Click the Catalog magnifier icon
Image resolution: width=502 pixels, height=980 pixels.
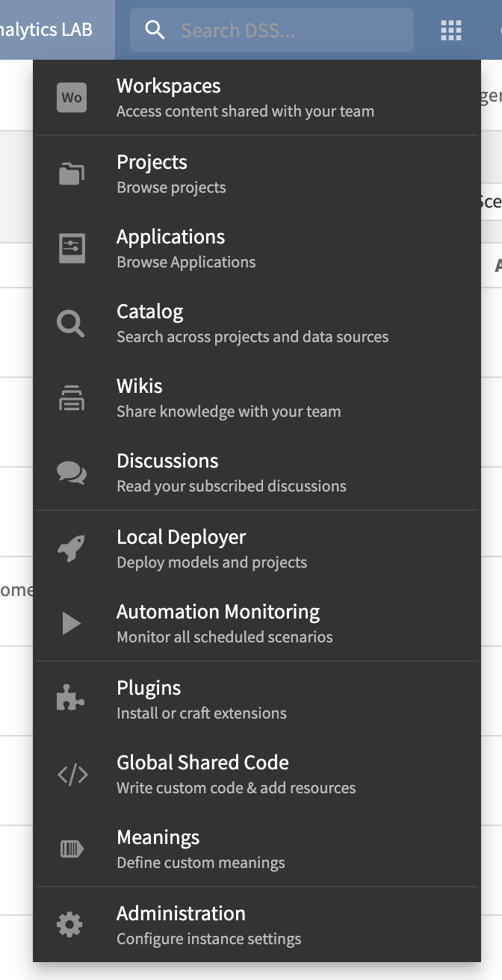coord(71,324)
